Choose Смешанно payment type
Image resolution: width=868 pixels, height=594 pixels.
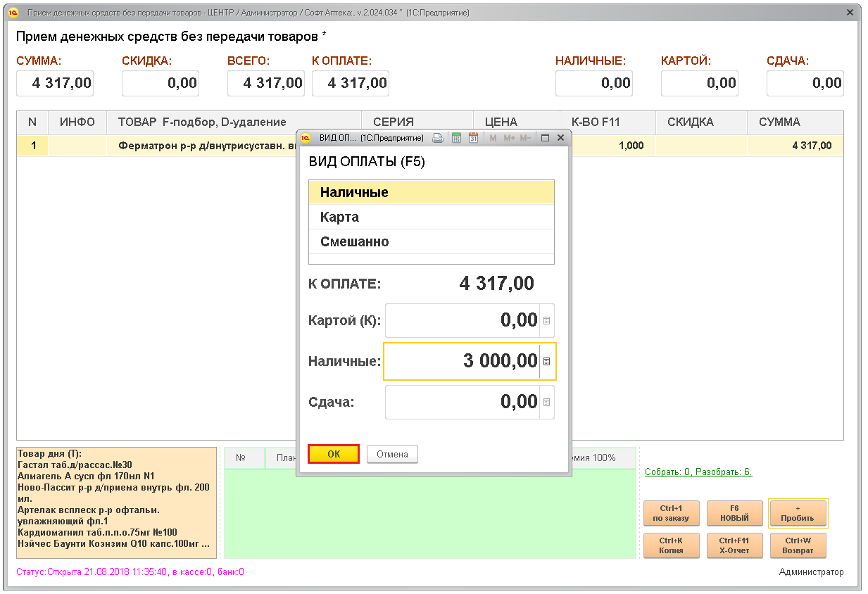(x=431, y=241)
